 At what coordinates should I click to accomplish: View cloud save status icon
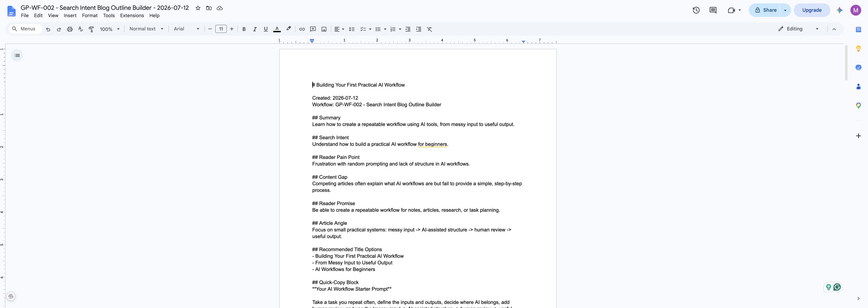pos(220,8)
